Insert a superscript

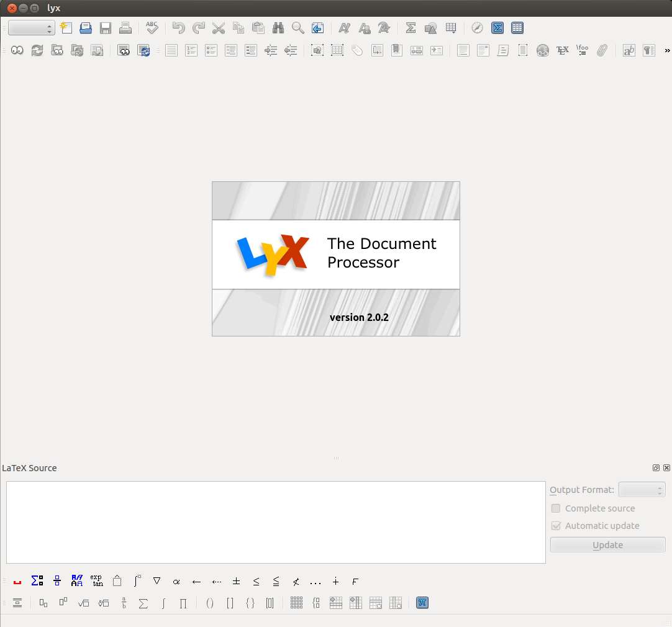tap(63, 603)
